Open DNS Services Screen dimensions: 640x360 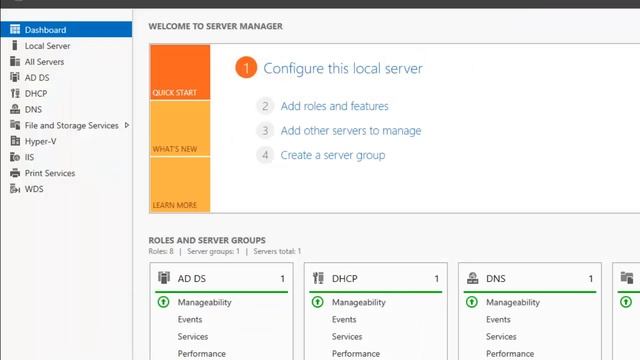pos(501,337)
